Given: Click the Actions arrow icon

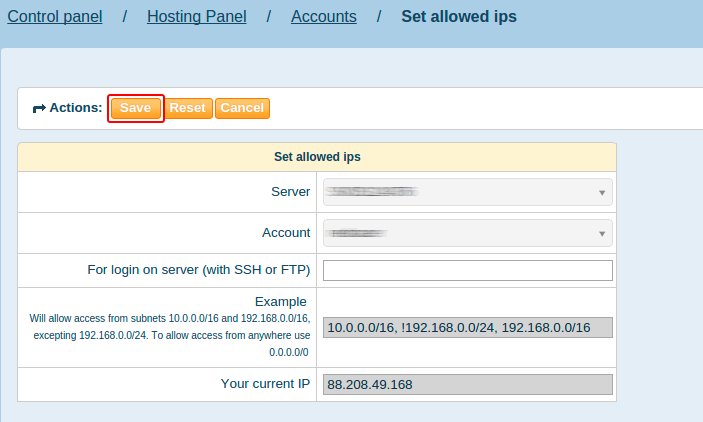Looking at the screenshot, I should [39, 108].
